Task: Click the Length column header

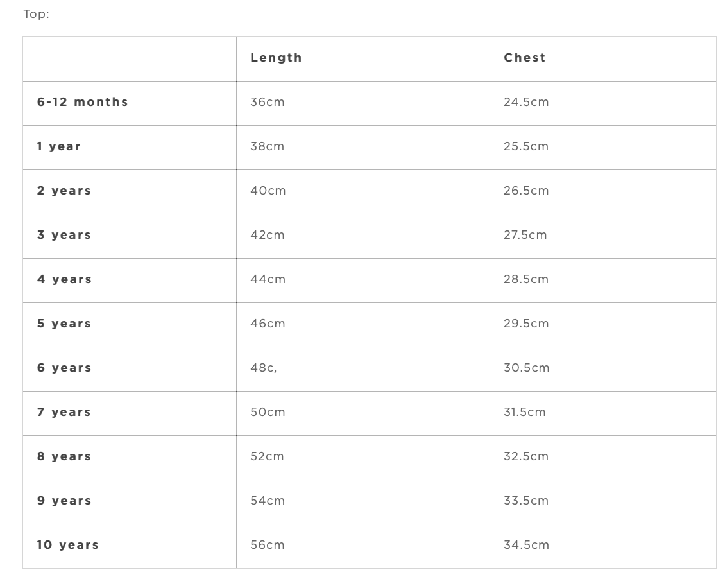Action: (x=276, y=58)
